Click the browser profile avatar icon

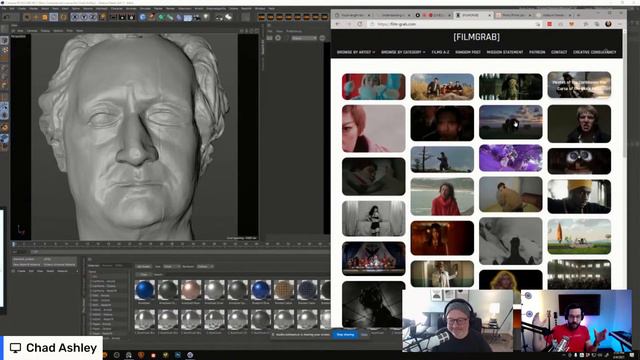608,24
